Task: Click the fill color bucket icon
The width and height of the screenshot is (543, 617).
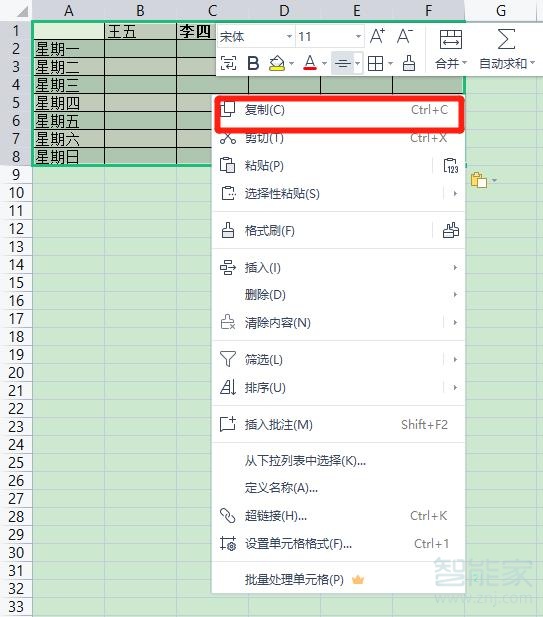Action: pos(277,63)
